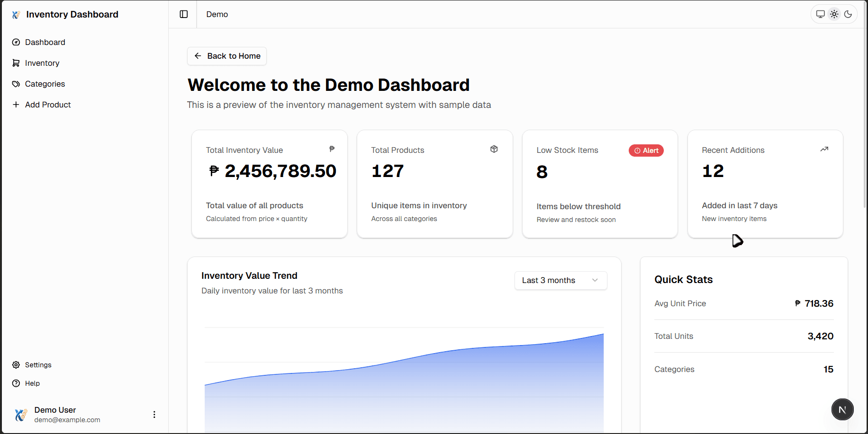
Task: Click the N badge at bottom right
Action: point(842,409)
